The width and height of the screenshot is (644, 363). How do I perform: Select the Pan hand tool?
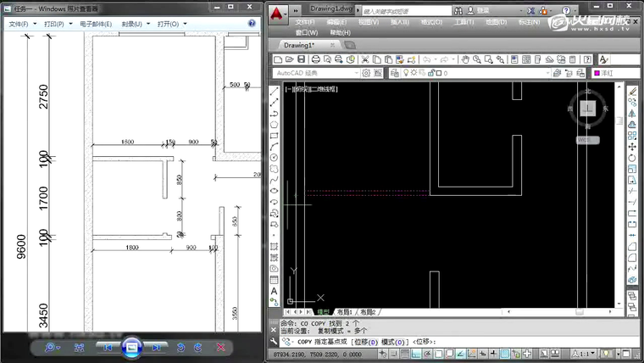(464, 59)
